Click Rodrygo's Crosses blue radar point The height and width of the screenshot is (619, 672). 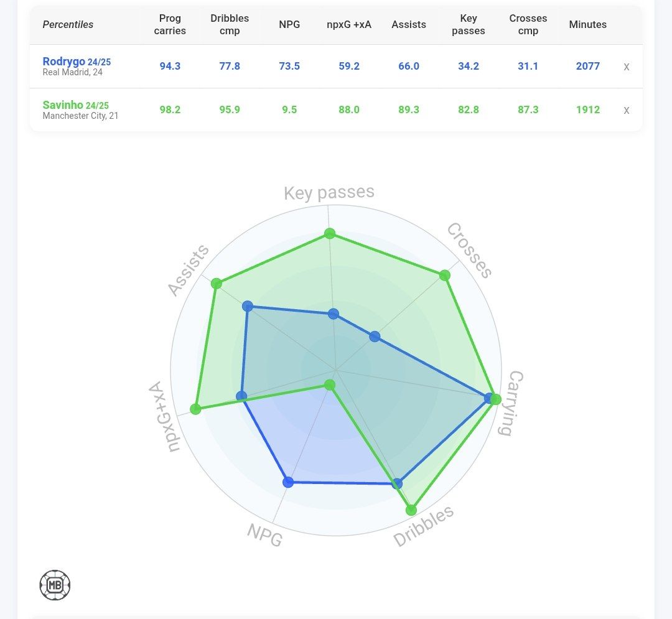pyautogui.click(x=375, y=337)
